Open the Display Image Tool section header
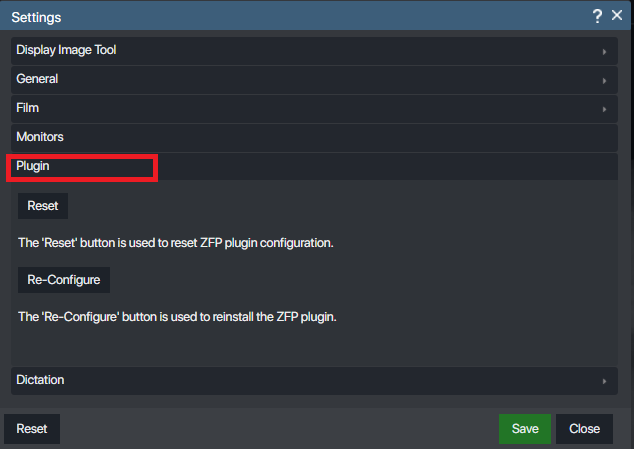 [66, 50]
